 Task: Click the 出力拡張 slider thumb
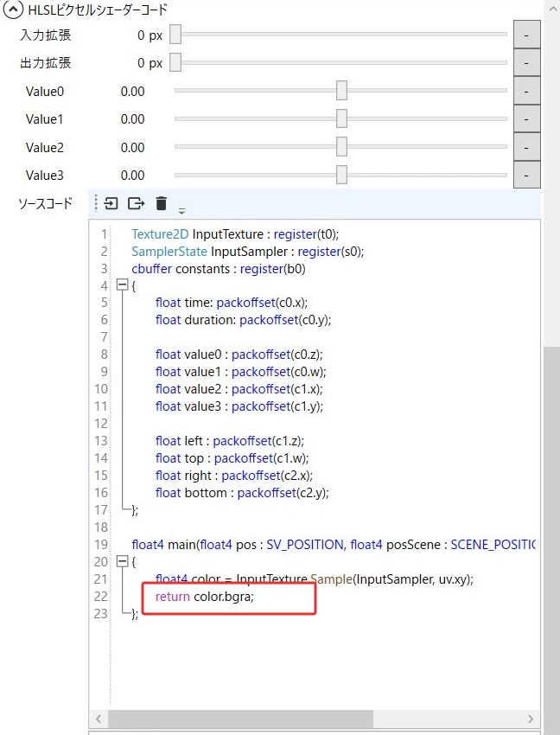175,62
